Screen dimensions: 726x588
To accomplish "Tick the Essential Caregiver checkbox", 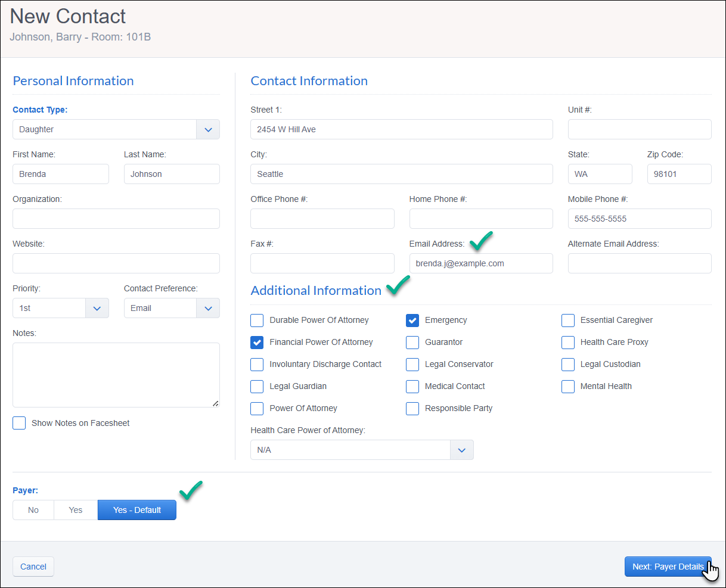I will [568, 321].
